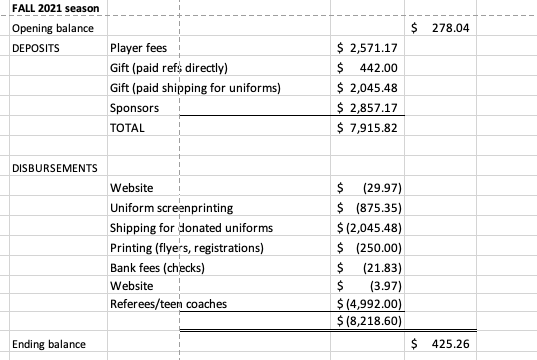Select the DISBURSEMENTS label cell
This screenshot has height=360, width=537.
click(x=58, y=168)
